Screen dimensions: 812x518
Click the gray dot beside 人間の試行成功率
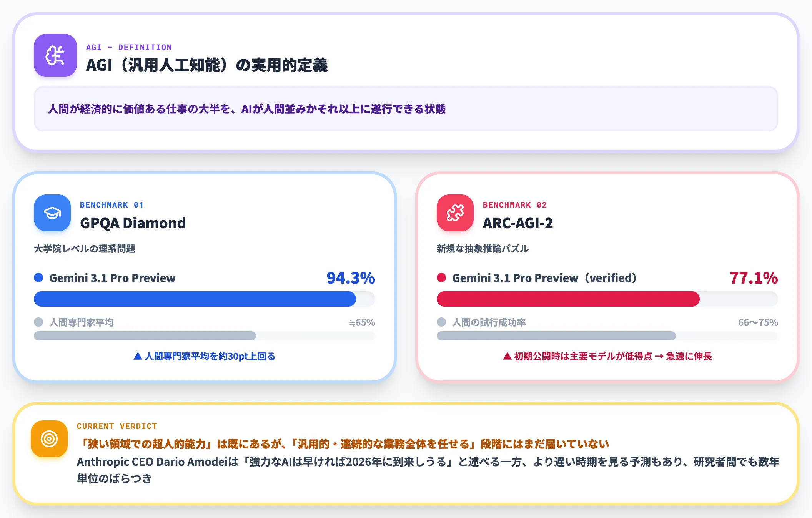(441, 322)
